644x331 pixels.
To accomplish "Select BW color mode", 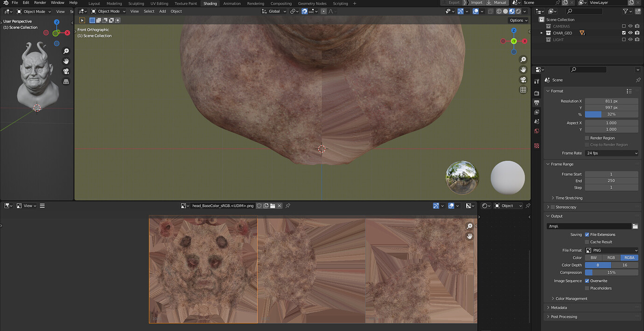I will (x=594, y=257).
